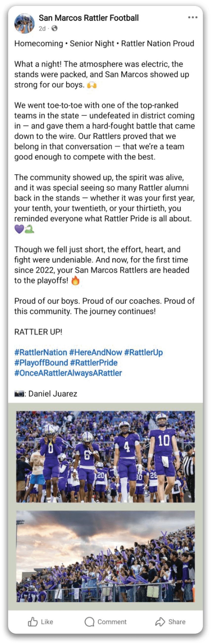Open the #HereAndNow hashtag
Viewport: 211px width, 644px height.
coord(96,352)
